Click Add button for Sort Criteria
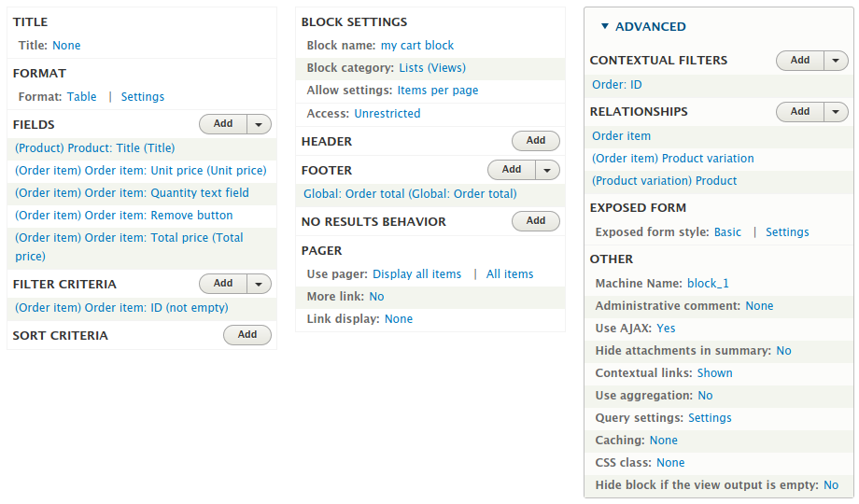 click(247, 335)
